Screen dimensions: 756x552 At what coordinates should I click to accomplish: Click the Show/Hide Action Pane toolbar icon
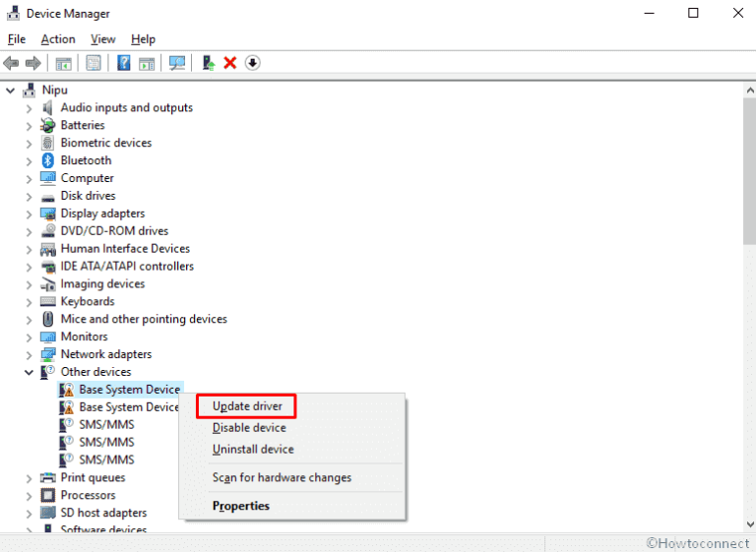click(x=147, y=63)
